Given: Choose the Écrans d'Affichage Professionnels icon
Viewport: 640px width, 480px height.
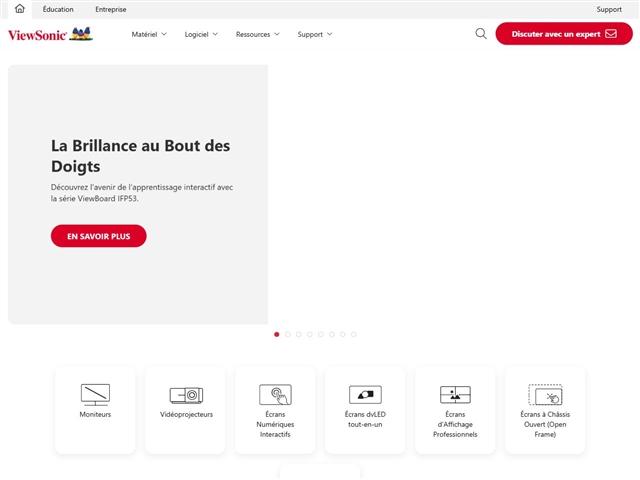Looking at the screenshot, I should (455, 394).
